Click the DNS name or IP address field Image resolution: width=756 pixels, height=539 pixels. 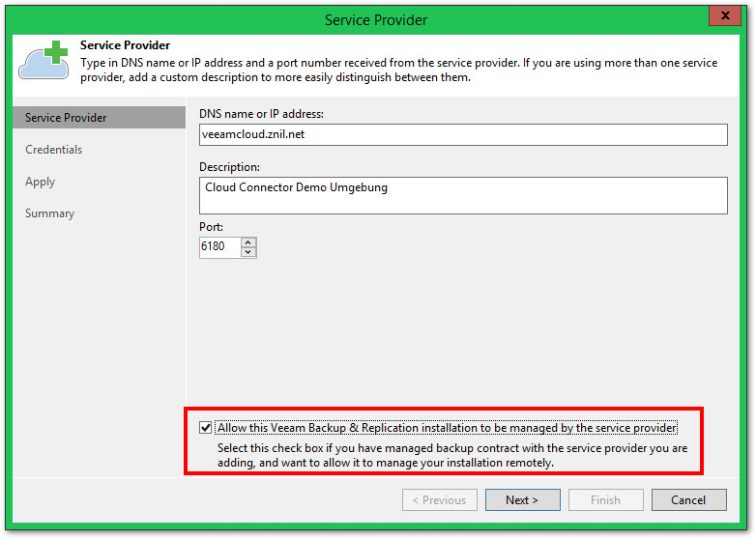(x=463, y=135)
